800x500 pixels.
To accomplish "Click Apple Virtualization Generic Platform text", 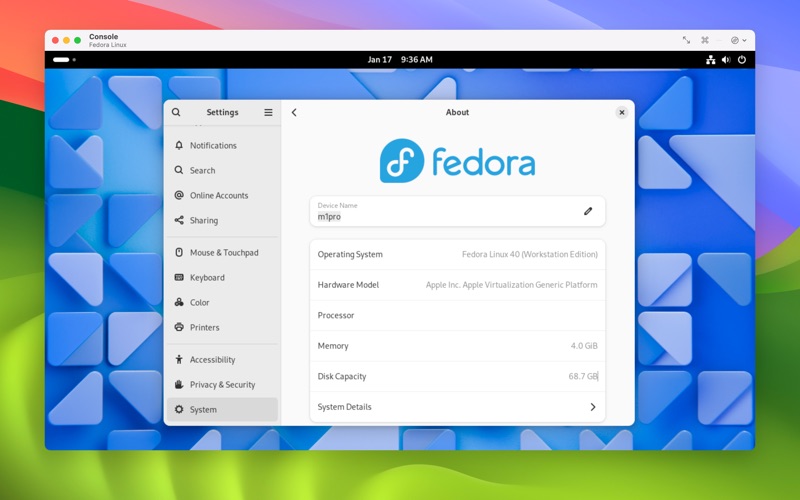I will pos(530,285).
